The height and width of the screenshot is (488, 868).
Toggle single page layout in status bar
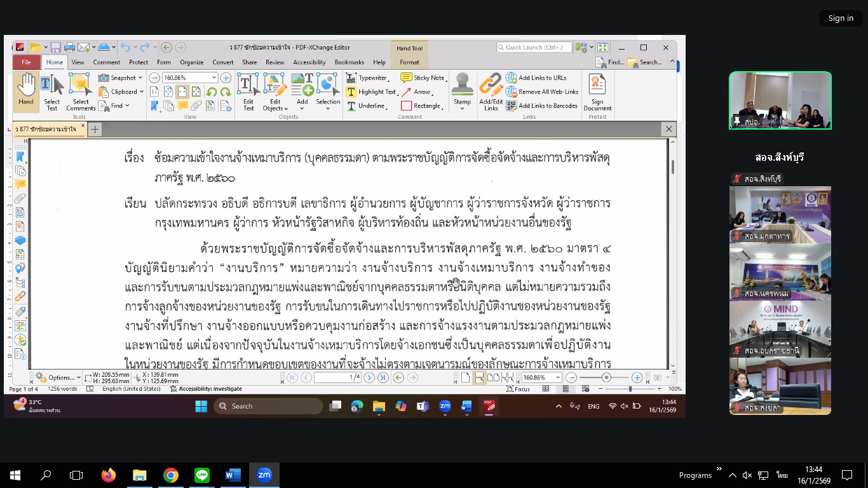pyautogui.click(x=466, y=377)
